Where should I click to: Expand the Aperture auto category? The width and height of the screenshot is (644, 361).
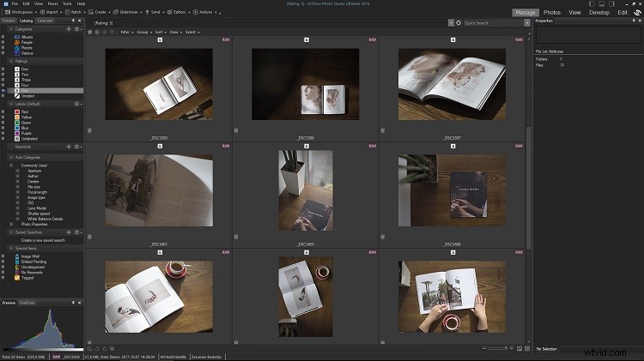(18, 171)
